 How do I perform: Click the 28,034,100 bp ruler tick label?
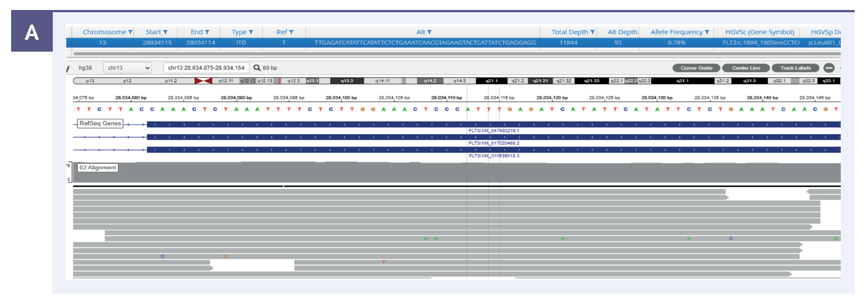coord(341,98)
